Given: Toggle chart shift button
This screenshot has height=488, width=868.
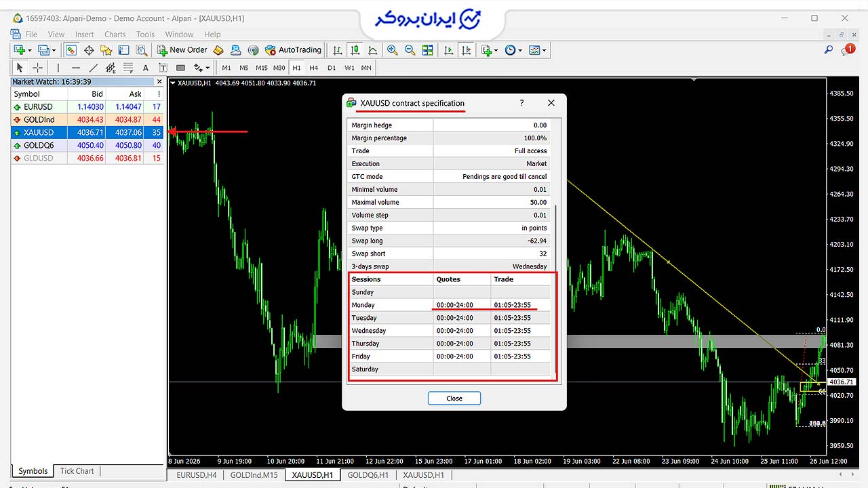Looking at the screenshot, I should (466, 49).
